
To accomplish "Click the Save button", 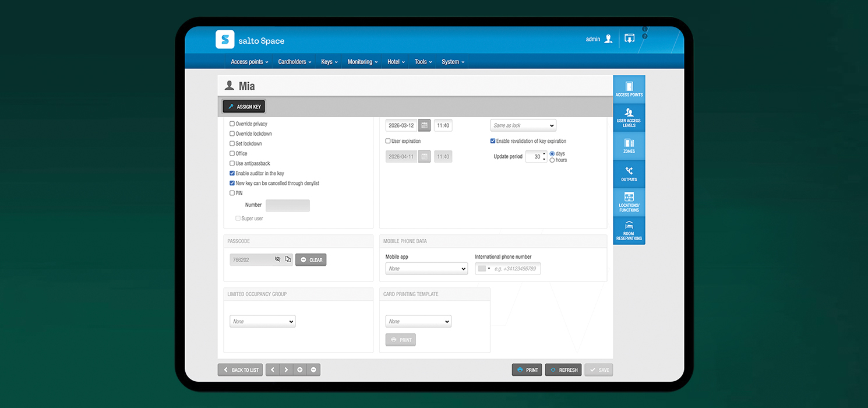I will (x=599, y=370).
